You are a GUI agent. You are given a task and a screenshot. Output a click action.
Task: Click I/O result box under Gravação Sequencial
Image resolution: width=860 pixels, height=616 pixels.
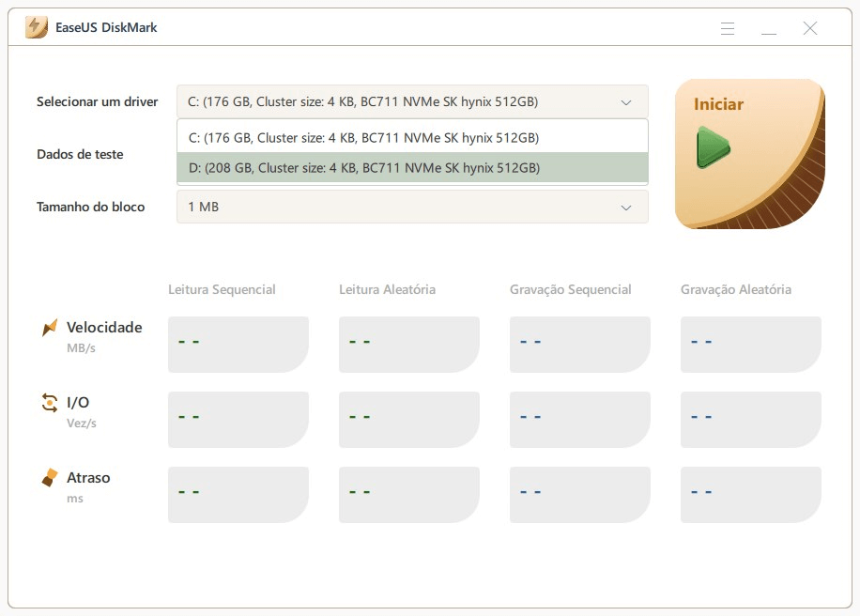(x=579, y=420)
